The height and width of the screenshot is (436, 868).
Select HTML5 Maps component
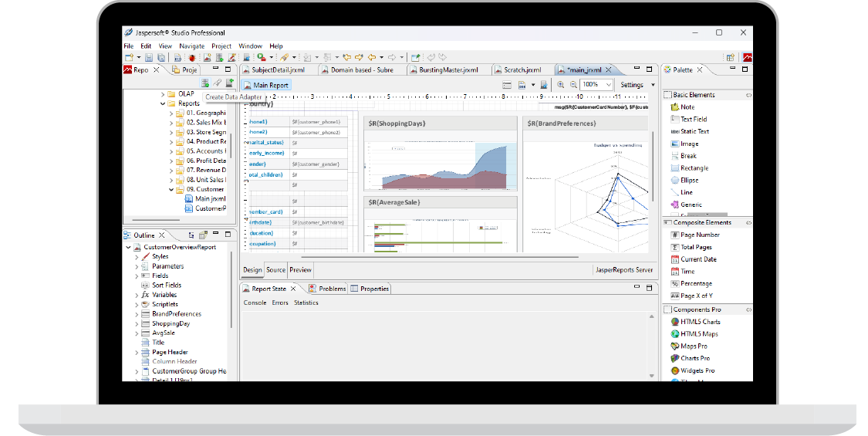[694, 334]
